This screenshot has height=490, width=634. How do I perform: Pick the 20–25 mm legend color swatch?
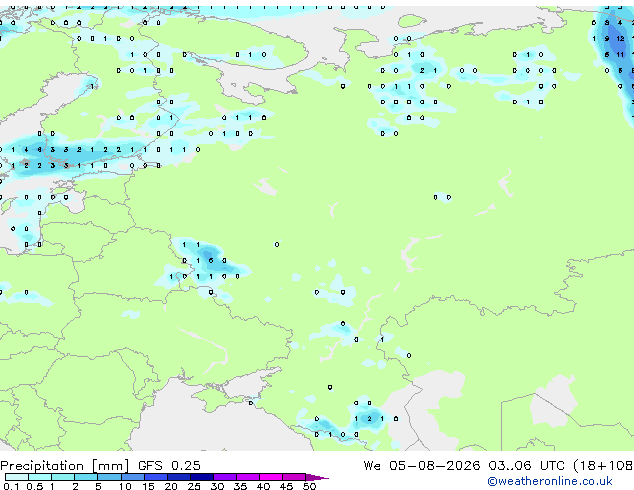coord(178,477)
